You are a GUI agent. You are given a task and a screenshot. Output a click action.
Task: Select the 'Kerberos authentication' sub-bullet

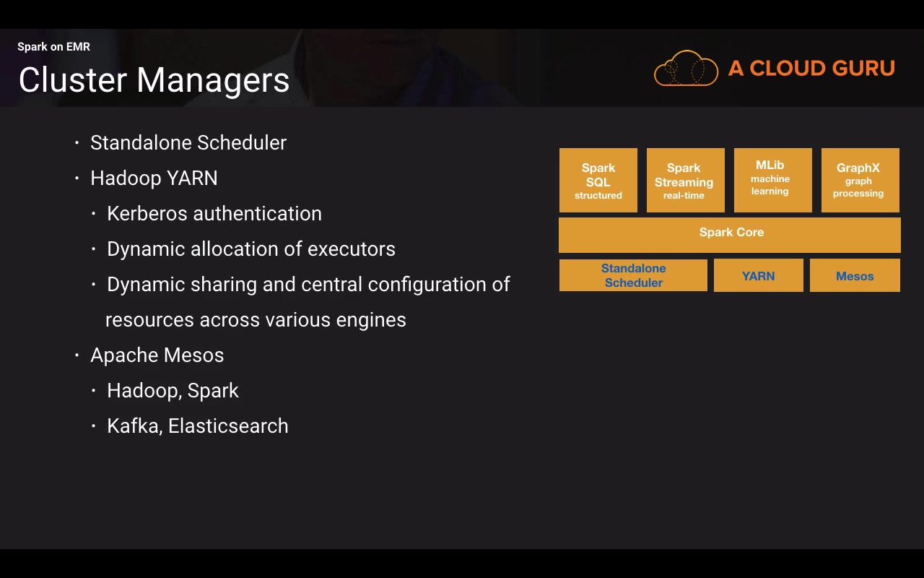(214, 214)
